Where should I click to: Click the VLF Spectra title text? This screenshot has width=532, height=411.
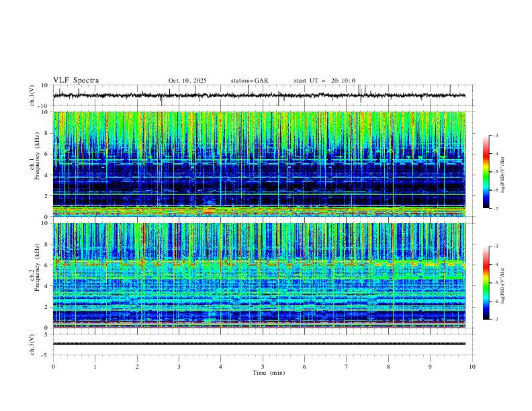tap(76, 81)
